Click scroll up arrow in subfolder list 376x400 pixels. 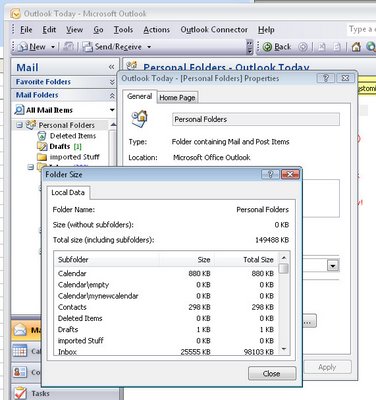[x=284, y=257]
